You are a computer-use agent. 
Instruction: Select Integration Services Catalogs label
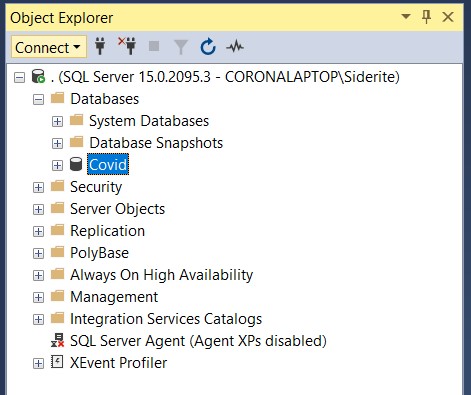click(x=166, y=319)
